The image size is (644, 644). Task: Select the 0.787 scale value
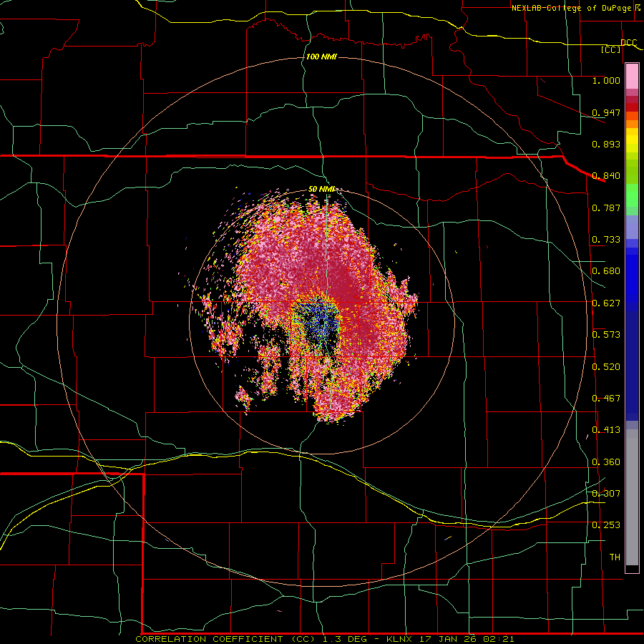click(606, 208)
